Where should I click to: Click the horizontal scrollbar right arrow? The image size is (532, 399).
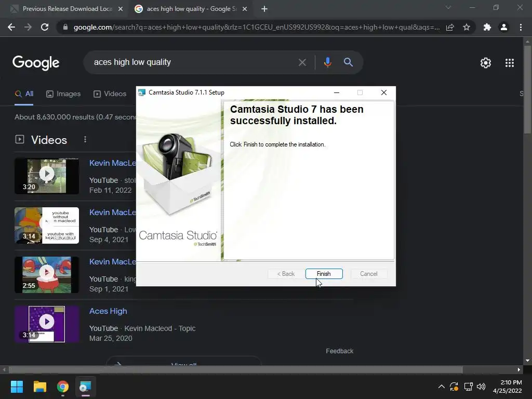pos(519,369)
